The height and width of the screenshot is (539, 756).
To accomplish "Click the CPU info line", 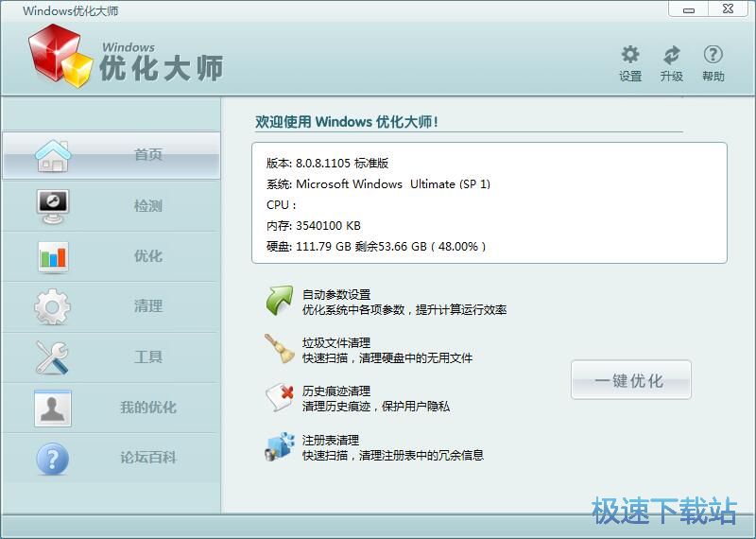I will pyautogui.click(x=281, y=204).
